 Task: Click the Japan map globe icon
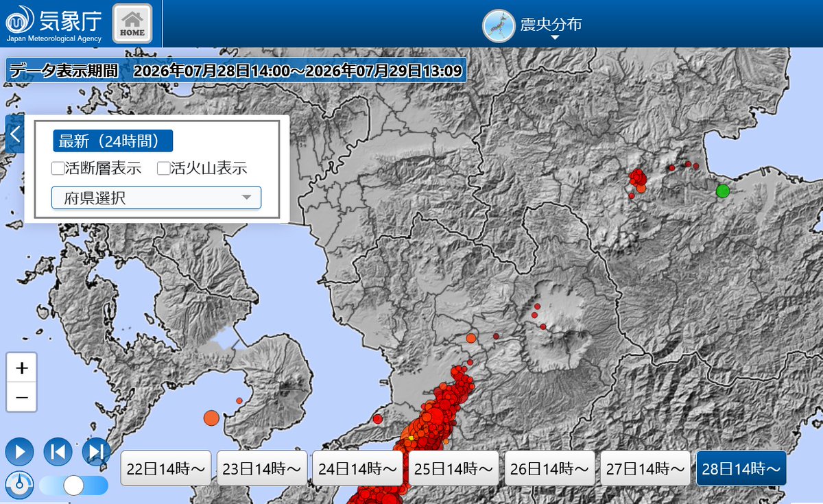500,25
